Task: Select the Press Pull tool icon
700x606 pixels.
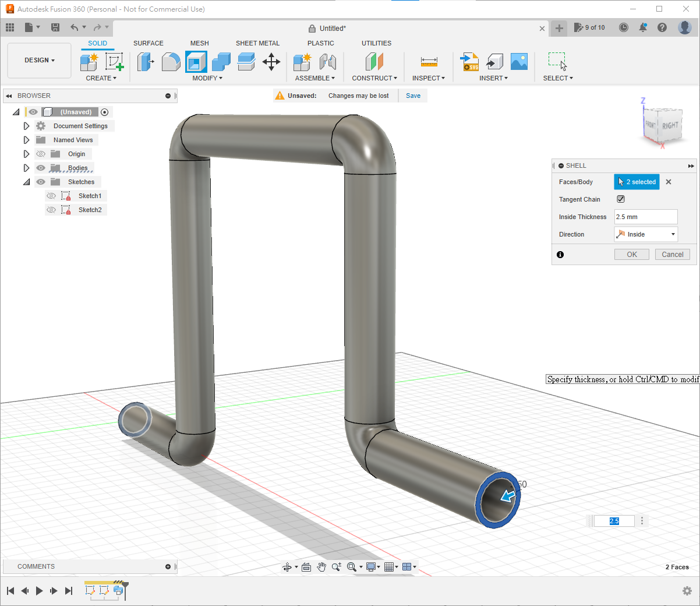Action: (145, 61)
